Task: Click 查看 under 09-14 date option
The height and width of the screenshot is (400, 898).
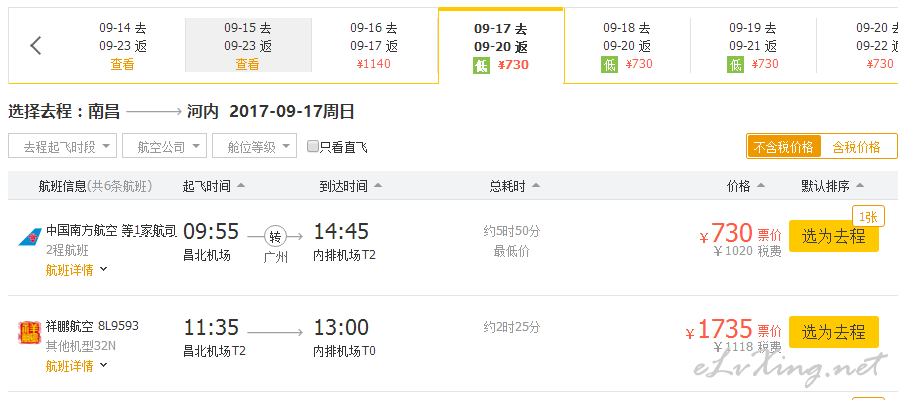Action: [x=122, y=64]
